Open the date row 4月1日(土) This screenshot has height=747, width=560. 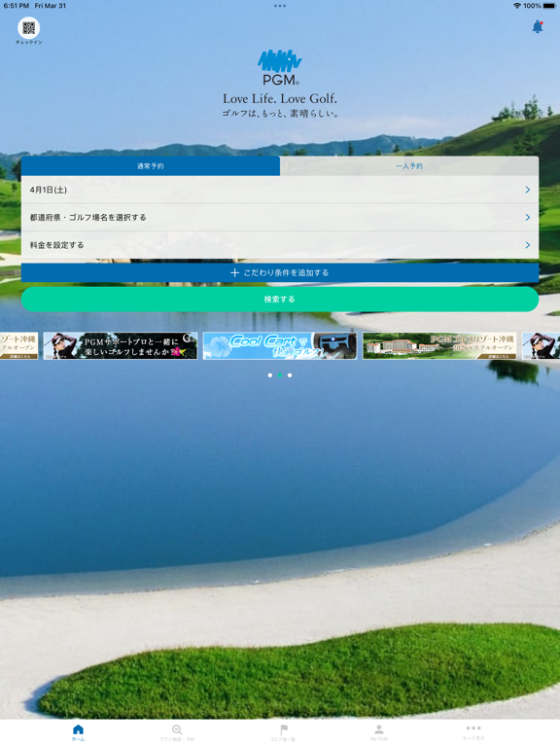click(x=280, y=190)
